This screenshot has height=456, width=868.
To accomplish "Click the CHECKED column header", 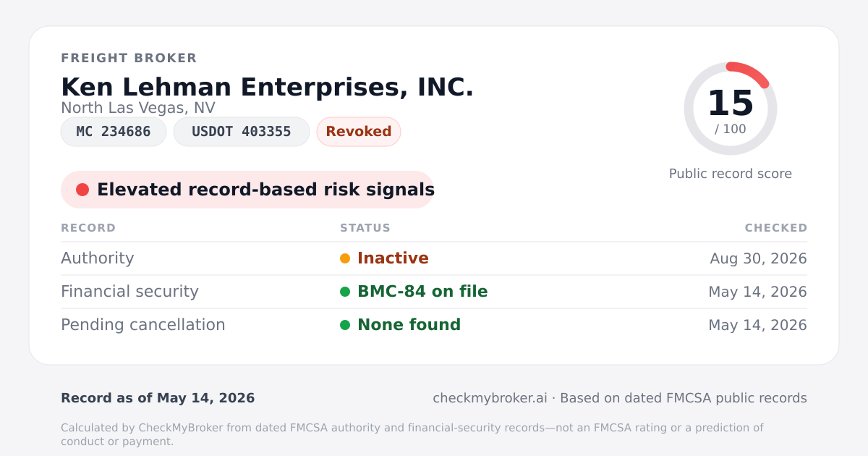I will point(776,228).
